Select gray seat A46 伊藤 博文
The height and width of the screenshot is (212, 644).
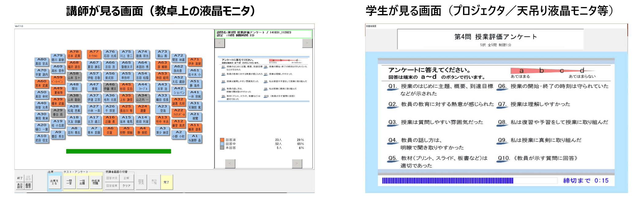point(110,87)
